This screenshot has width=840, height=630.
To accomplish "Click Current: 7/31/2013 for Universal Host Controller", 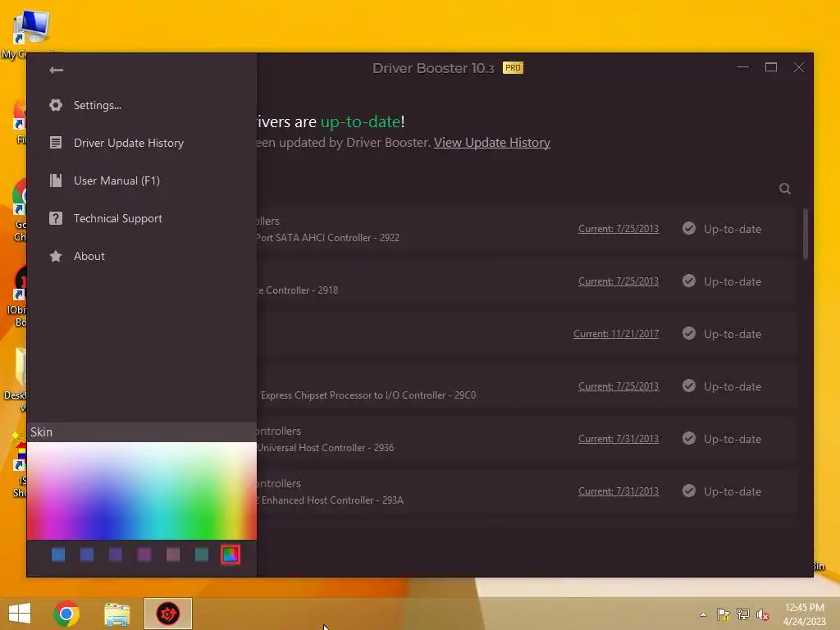I will (x=619, y=439).
